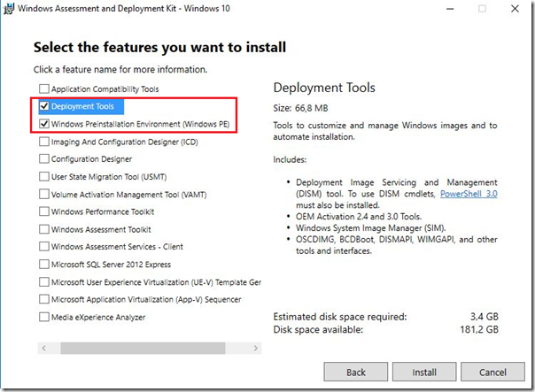Enable the Windows Performance Toolkit checkbox
The height and width of the screenshot is (392, 535).
(x=44, y=211)
